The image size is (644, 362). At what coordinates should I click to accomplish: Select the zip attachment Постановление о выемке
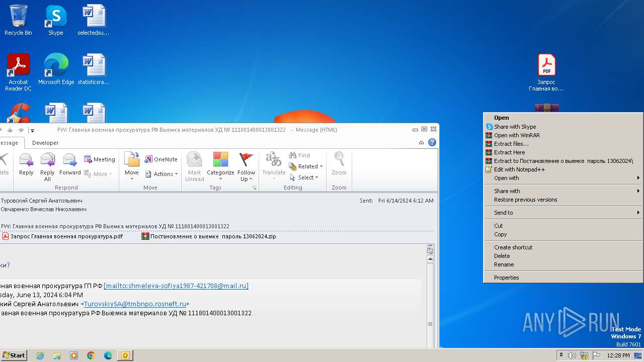click(x=209, y=236)
